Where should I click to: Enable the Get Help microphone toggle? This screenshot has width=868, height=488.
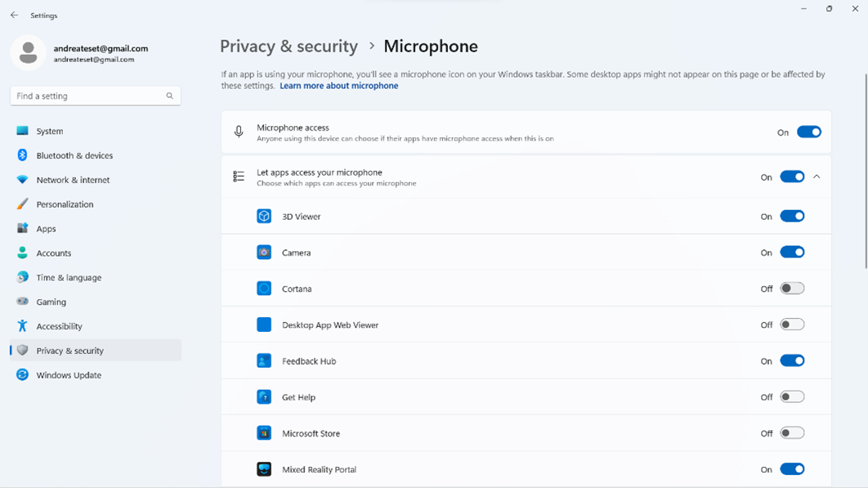(x=791, y=397)
